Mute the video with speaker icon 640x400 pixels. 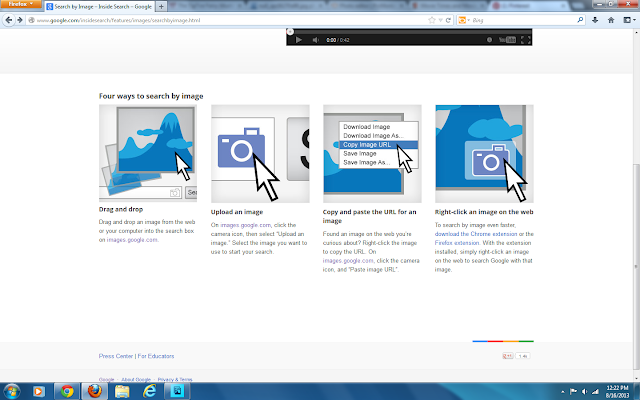click(316, 40)
